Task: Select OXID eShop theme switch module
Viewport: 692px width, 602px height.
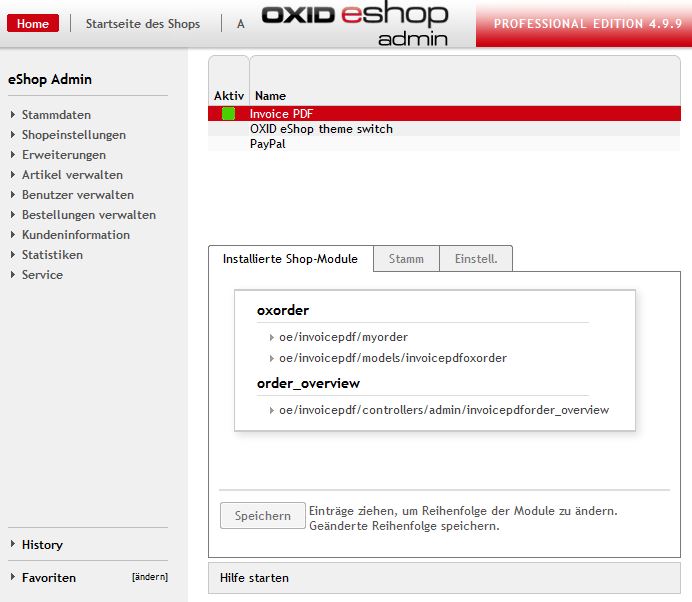Action: coord(321,129)
